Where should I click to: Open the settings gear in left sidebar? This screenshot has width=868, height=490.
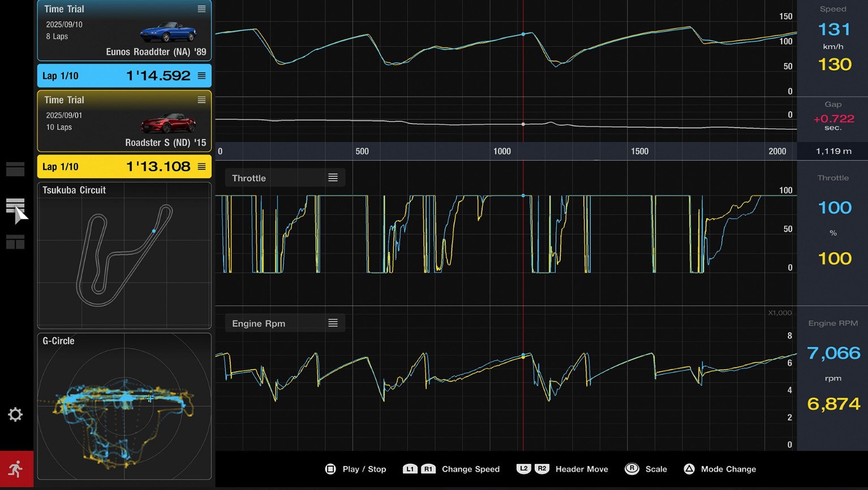15,415
